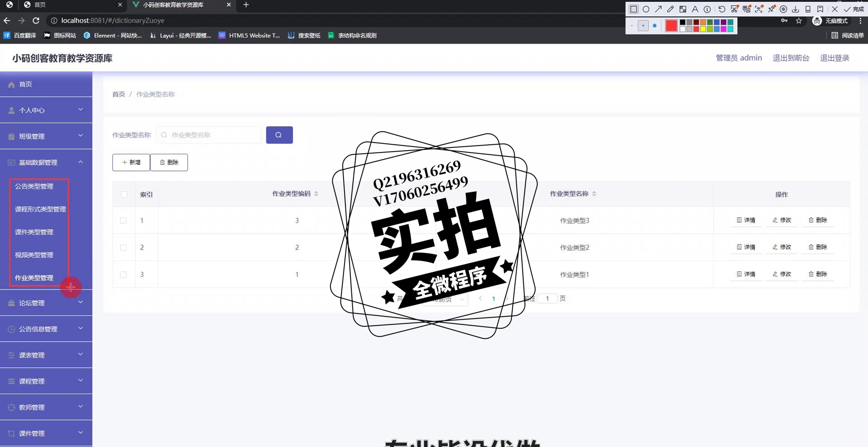Viewport: 868px width, 447px height.
Task: Click the search magnifier button
Action: [279, 135]
